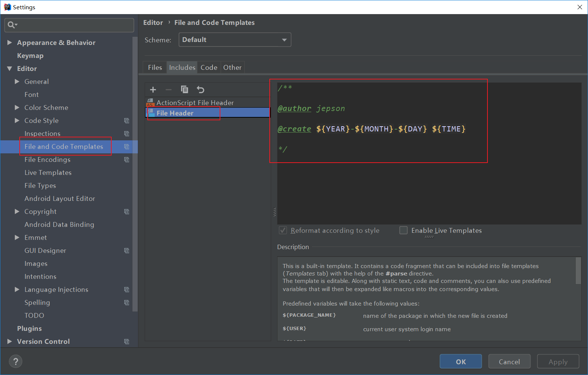Open Android Layout Editor settings
588x375 pixels.
(60, 199)
